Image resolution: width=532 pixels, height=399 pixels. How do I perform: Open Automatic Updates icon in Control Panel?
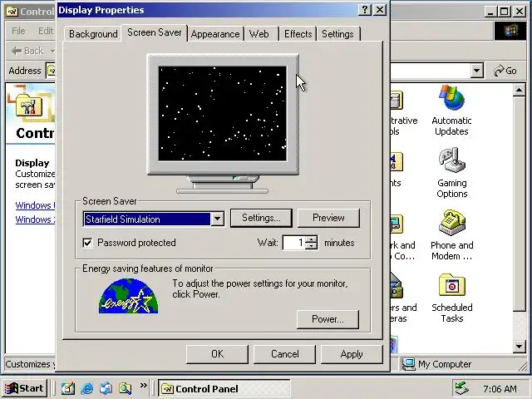pos(451,111)
